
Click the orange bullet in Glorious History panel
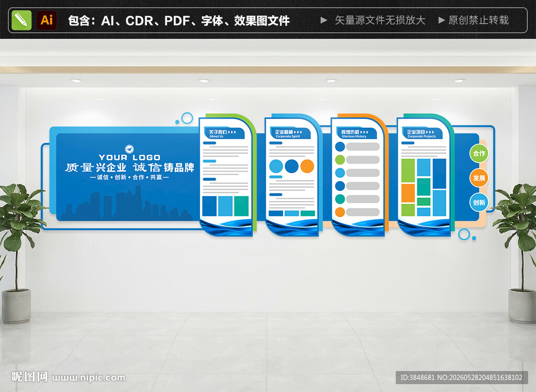340,212
